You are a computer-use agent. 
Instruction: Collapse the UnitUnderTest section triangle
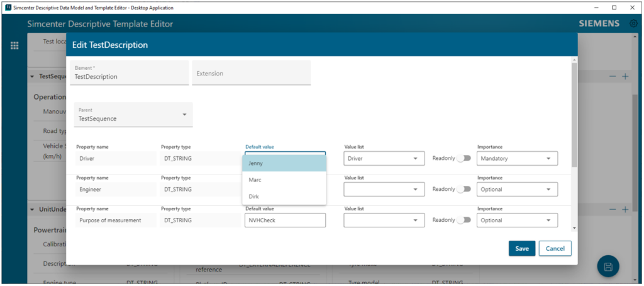click(32, 209)
